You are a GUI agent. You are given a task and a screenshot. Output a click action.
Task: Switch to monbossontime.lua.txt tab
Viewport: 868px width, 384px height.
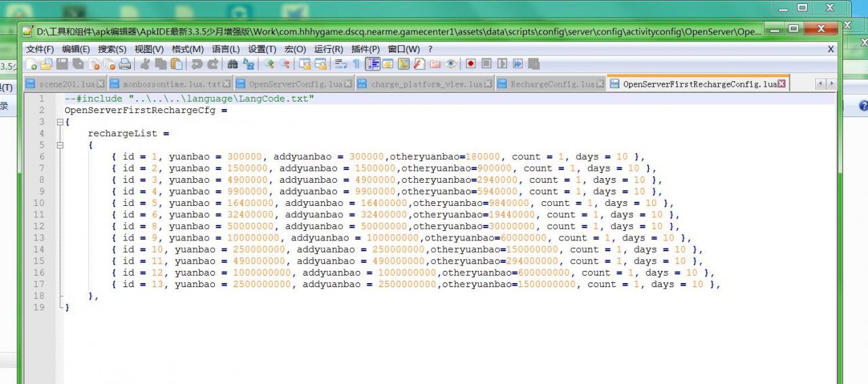(x=172, y=84)
